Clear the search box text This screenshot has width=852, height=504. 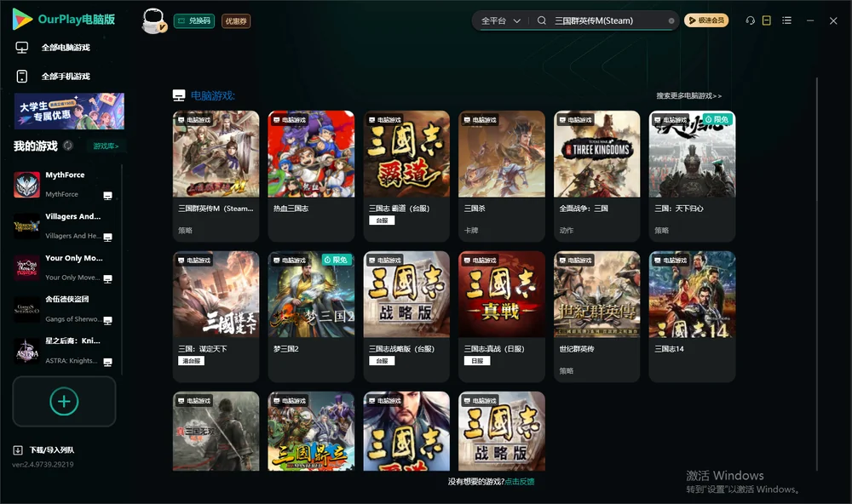coord(671,20)
